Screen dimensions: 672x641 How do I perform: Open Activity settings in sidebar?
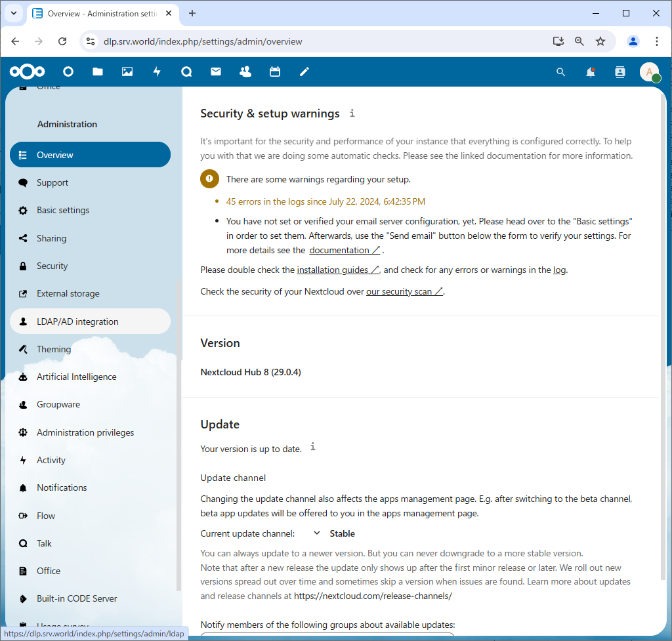(90, 460)
